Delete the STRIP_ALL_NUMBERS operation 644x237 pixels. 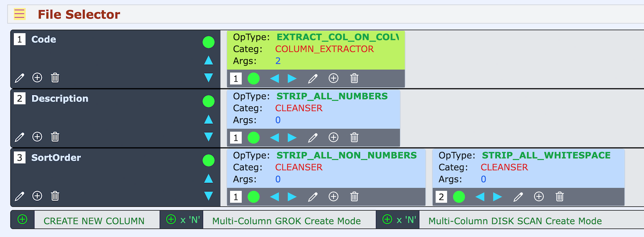coord(354,137)
